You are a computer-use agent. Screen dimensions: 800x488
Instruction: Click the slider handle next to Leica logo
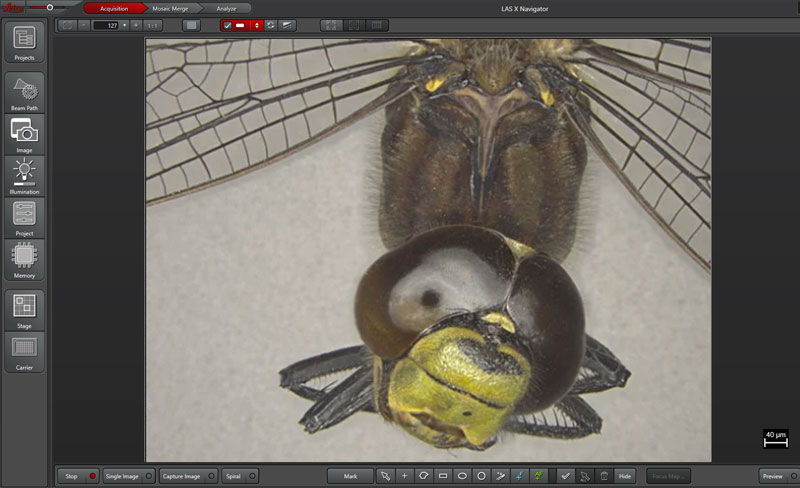pyautogui.click(x=49, y=7)
